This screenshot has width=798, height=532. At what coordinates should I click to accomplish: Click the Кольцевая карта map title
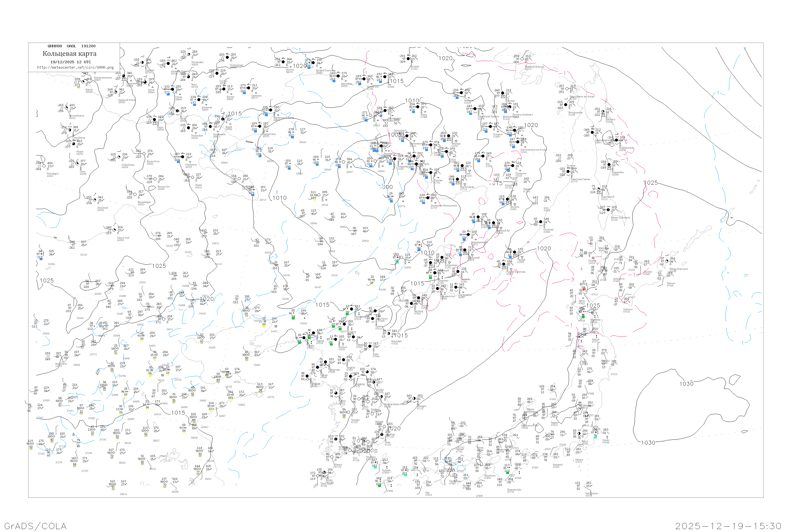coord(69,54)
